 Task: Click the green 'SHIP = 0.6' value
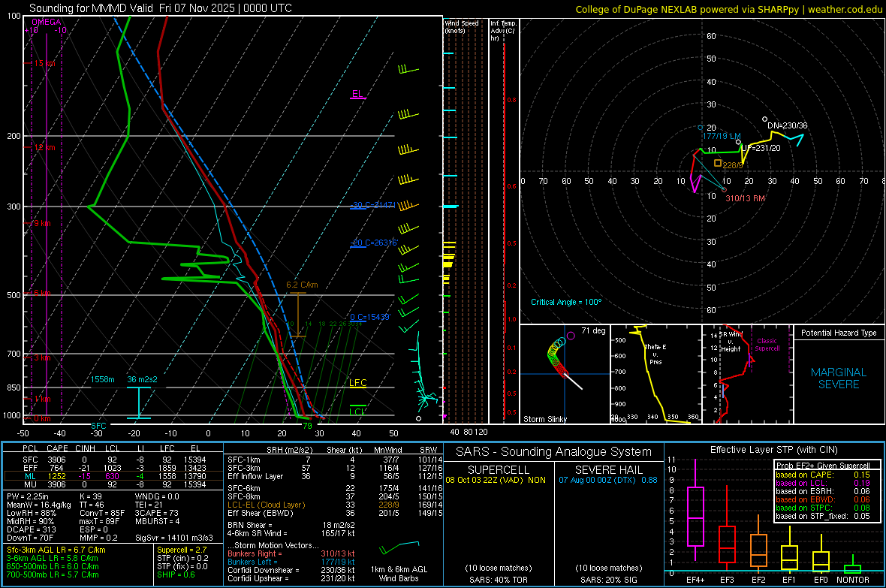point(176,574)
